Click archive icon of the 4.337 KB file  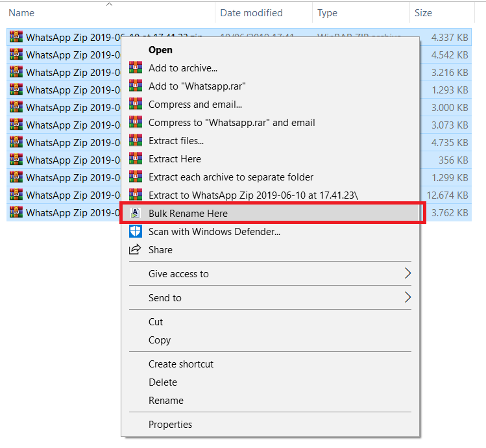pyautogui.click(x=16, y=36)
